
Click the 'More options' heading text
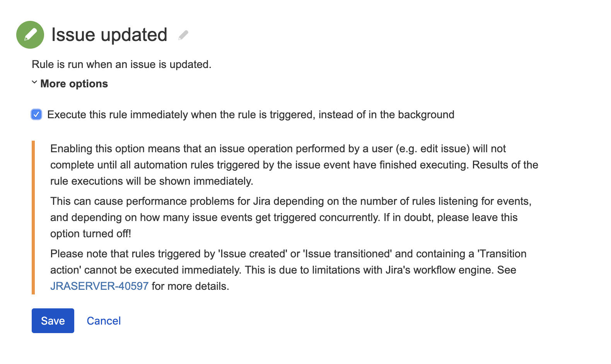click(x=74, y=84)
